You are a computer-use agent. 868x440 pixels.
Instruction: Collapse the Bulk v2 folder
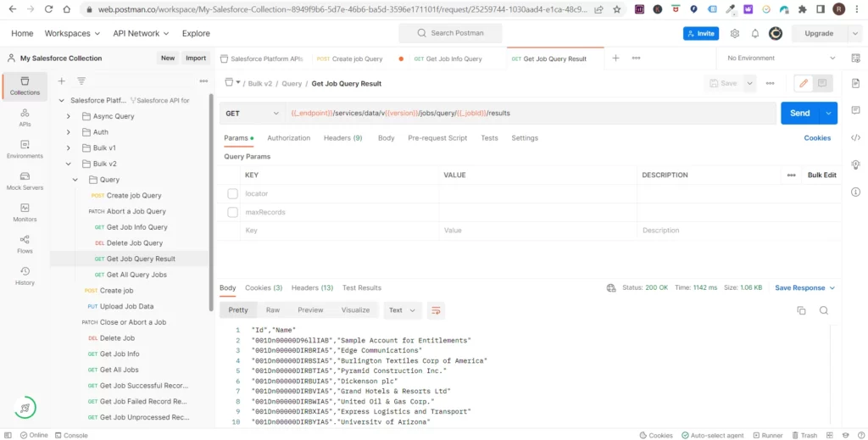click(x=68, y=164)
